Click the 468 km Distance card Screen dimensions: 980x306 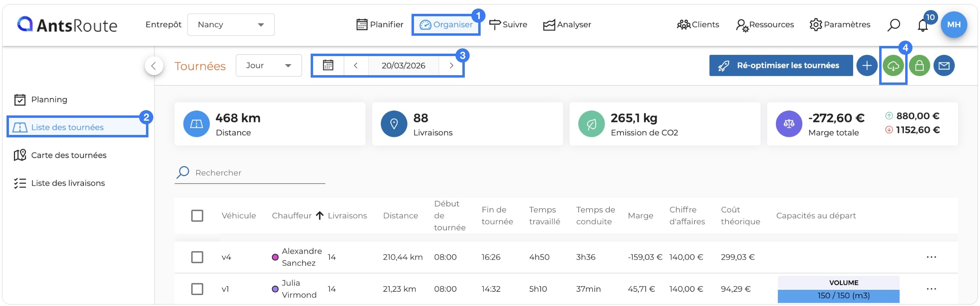[270, 124]
